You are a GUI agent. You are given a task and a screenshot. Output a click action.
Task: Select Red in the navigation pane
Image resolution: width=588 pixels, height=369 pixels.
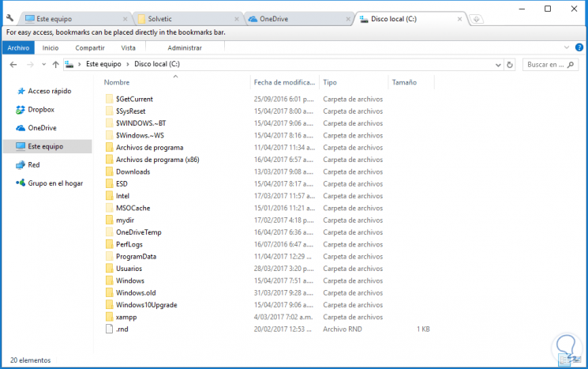[34, 165]
